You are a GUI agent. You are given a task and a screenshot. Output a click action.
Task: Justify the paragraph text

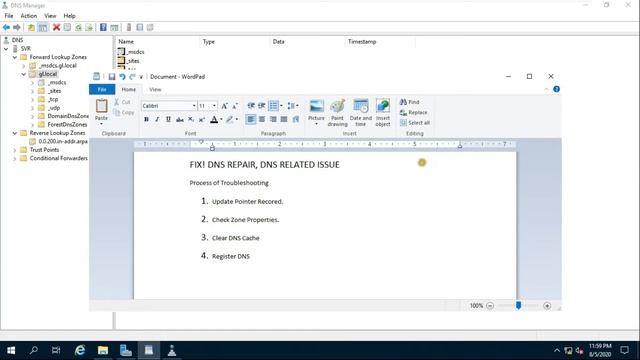pyautogui.click(x=284, y=119)
